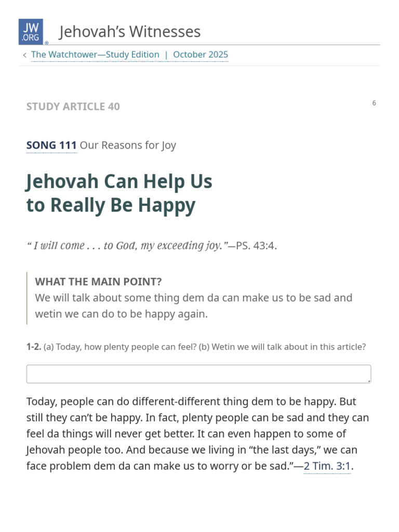Click the Jehovah's Witnesses site title

click(x=130, y=32)
